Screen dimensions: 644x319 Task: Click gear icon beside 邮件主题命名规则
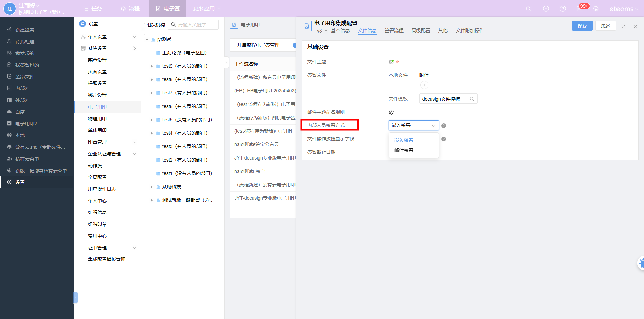(391, 112)
